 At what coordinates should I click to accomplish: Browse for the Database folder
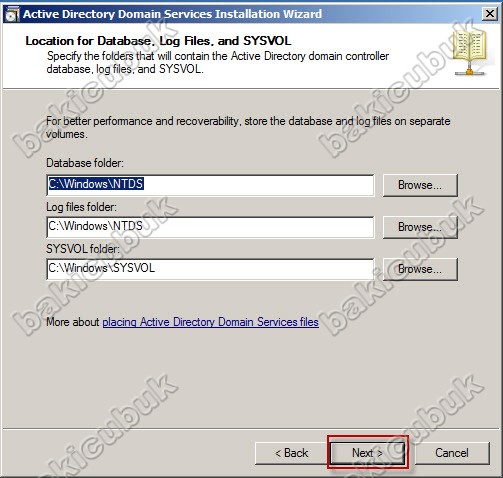[x=420, y=185]
